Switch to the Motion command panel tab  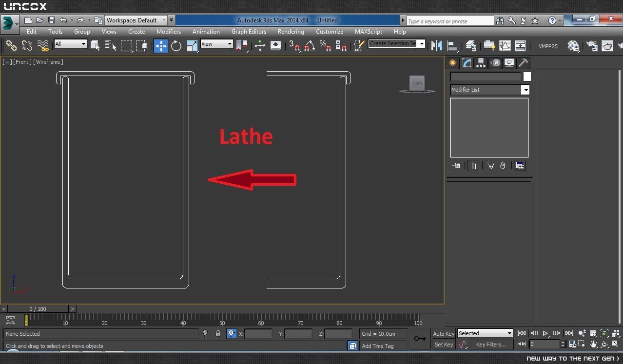coord(495,63)
